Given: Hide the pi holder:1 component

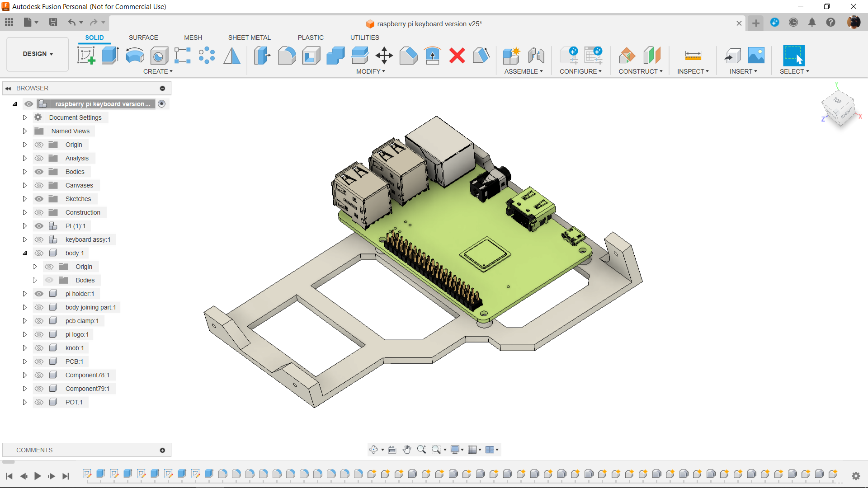Looking at the screenshot, I should [39, 294].
